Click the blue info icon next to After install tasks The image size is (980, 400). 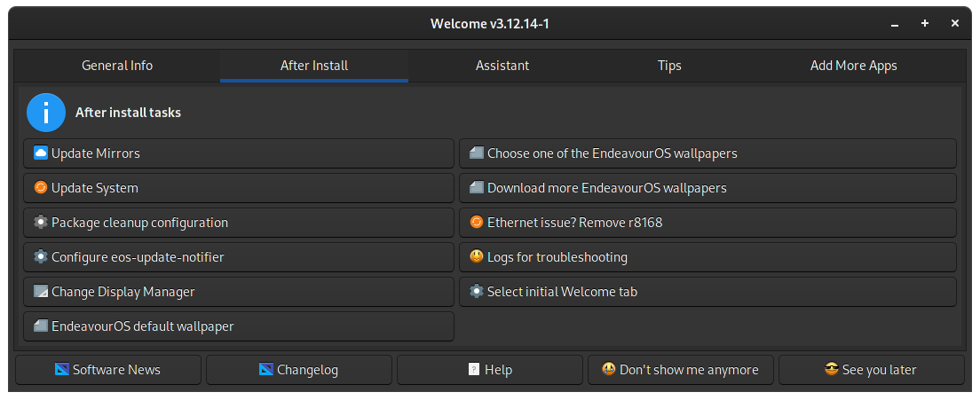coord(45,113)
